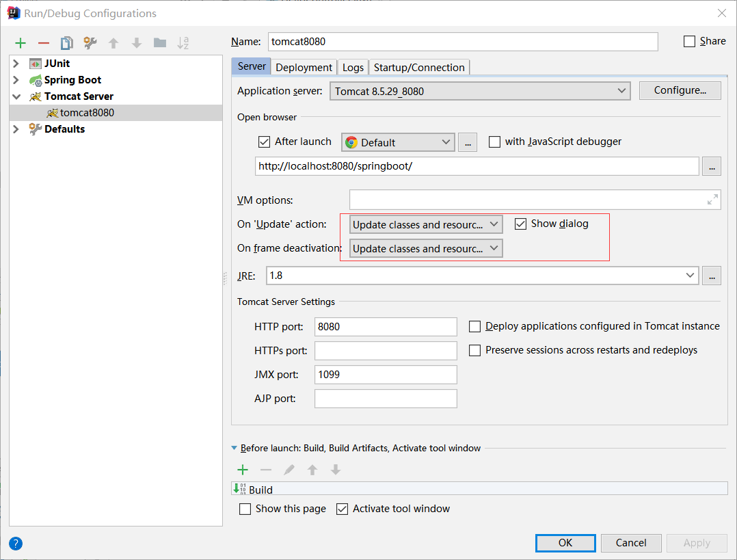Open edit defaults wrench icon
The width and height of the screenshot is (737, 560).
tap(90, 43)
